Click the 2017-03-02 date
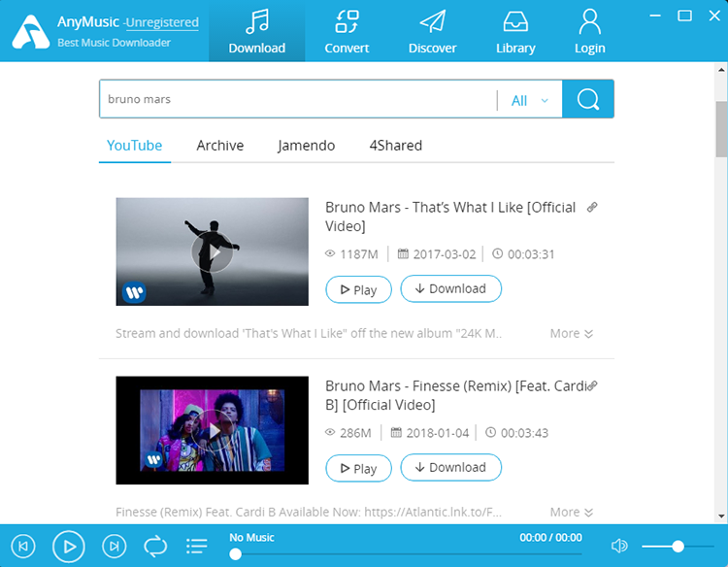This screenshot has width=728, height=567. pos(445,254)
